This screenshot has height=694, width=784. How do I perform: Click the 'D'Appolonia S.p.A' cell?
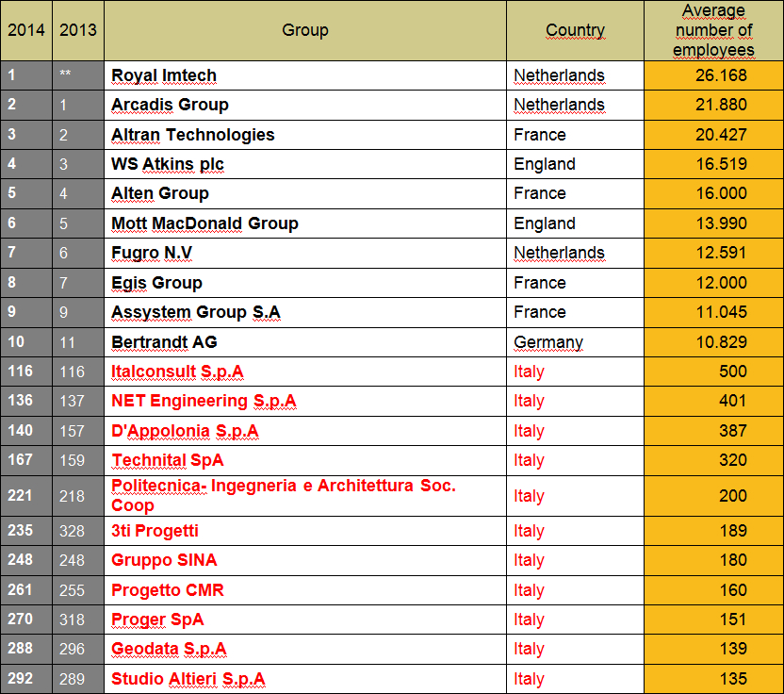pyautogui.click(x=305, y=431)
